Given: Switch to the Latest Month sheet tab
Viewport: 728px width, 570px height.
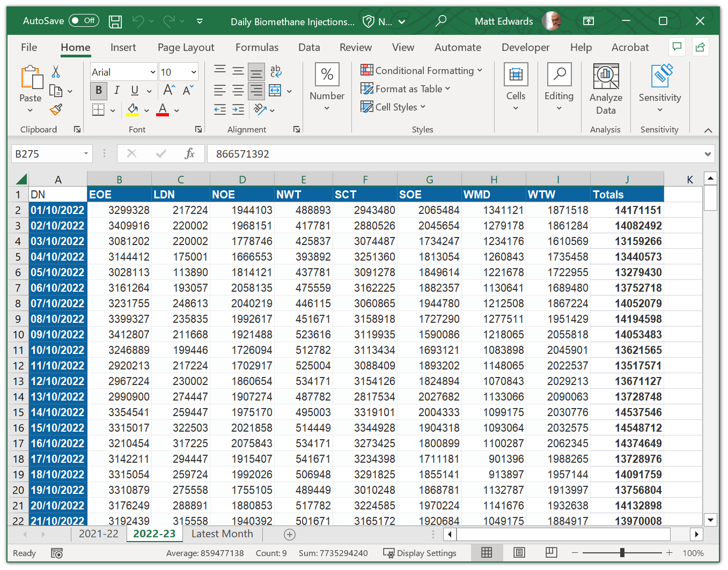Looking at the screenshot, I should point(222,534).
